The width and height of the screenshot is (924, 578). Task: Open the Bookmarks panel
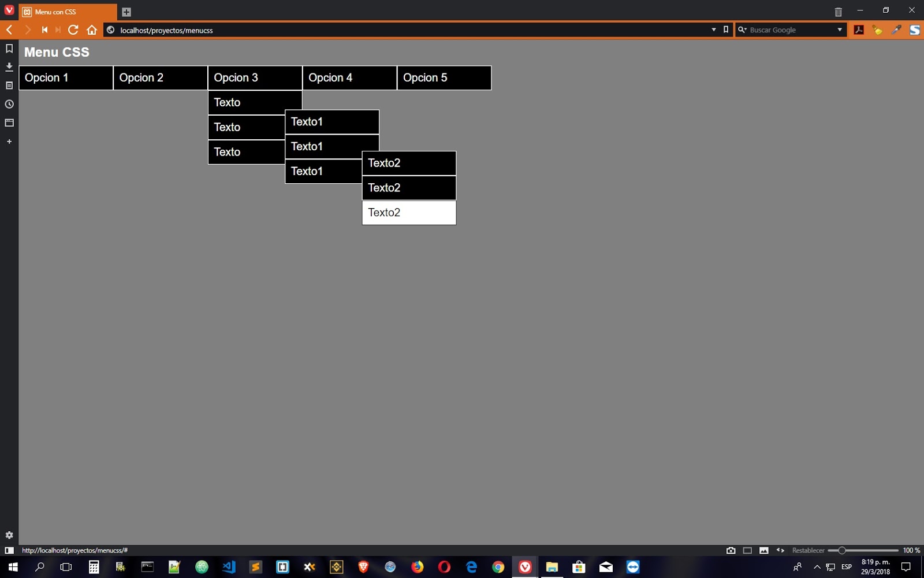pos(9,49)
